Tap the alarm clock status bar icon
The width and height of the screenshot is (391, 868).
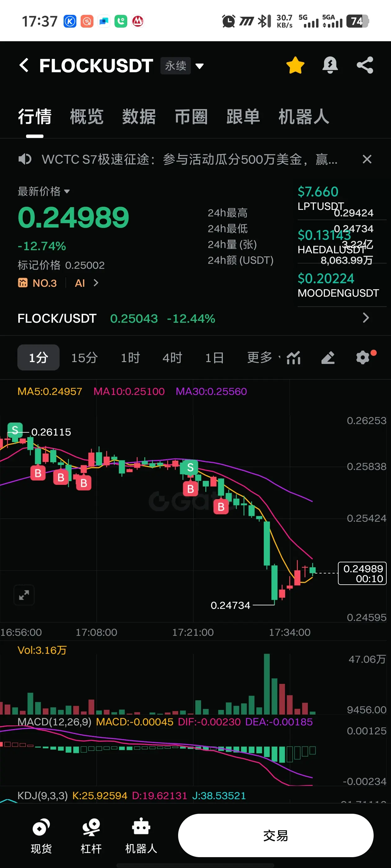228,21
